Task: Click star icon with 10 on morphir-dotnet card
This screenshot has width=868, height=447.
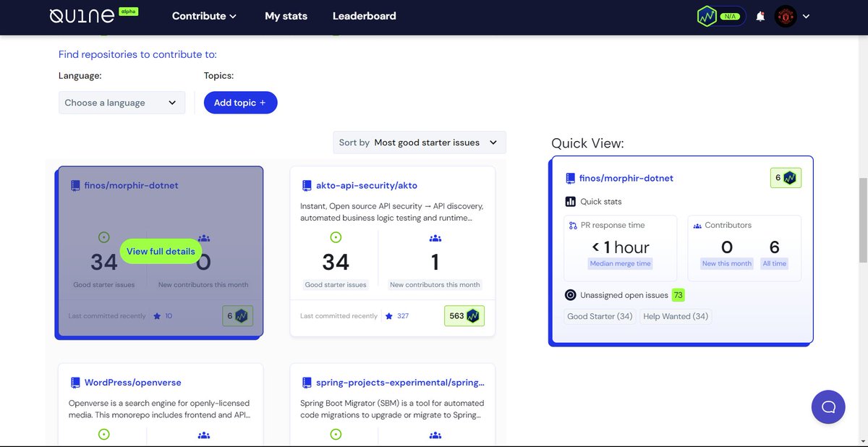Action: click(x=157, y=316)
